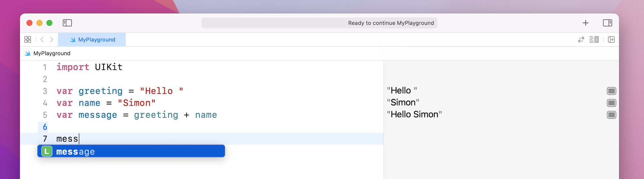Click the plus Library button
644x179 pixels.
585,23
